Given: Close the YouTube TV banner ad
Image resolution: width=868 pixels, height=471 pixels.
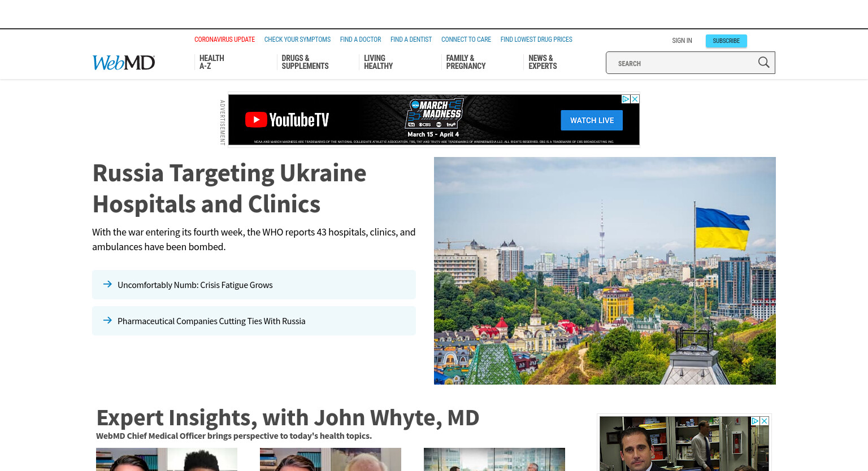Looking at the screenshot, I should point(635,99).
